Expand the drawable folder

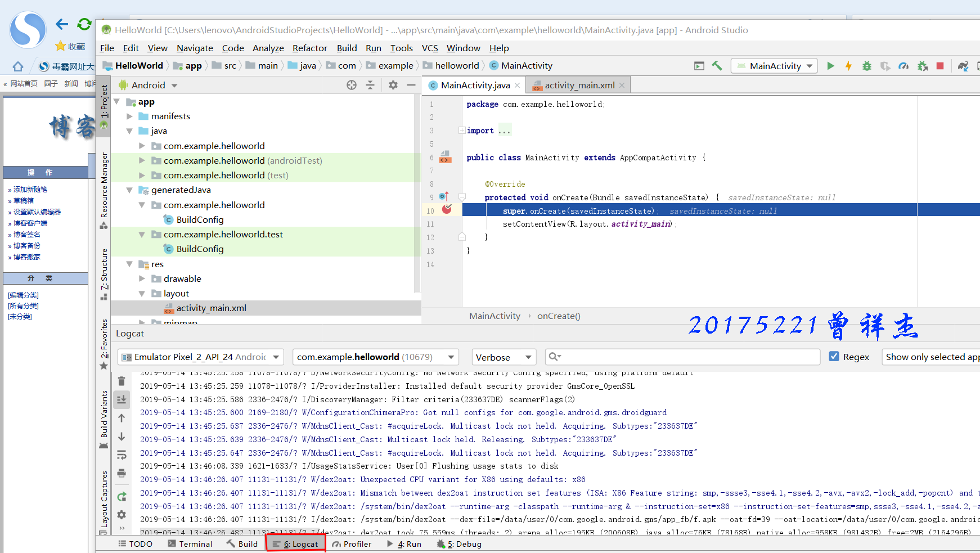(142, 278)
